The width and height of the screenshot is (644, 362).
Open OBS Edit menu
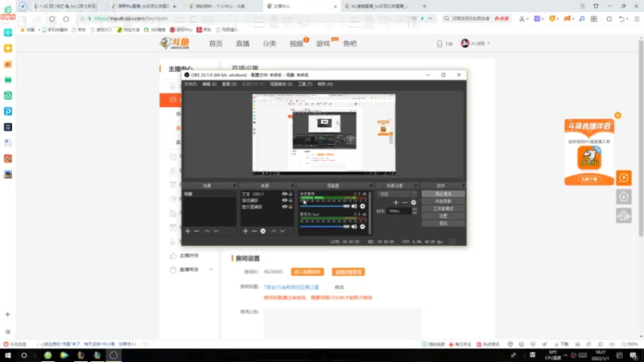[209, 84]
